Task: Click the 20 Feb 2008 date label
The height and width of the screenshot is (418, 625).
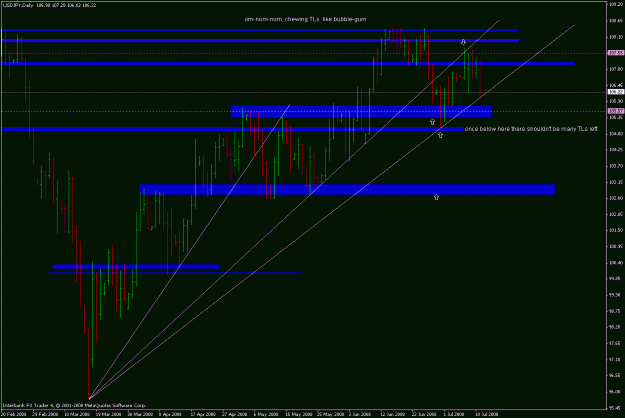Action: tap(14, 414)
